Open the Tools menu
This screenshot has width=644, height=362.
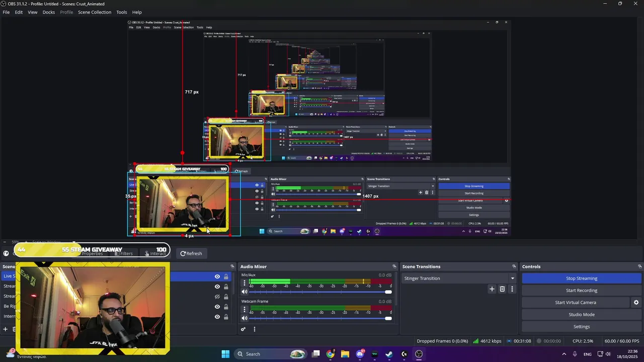coord(122,12)
